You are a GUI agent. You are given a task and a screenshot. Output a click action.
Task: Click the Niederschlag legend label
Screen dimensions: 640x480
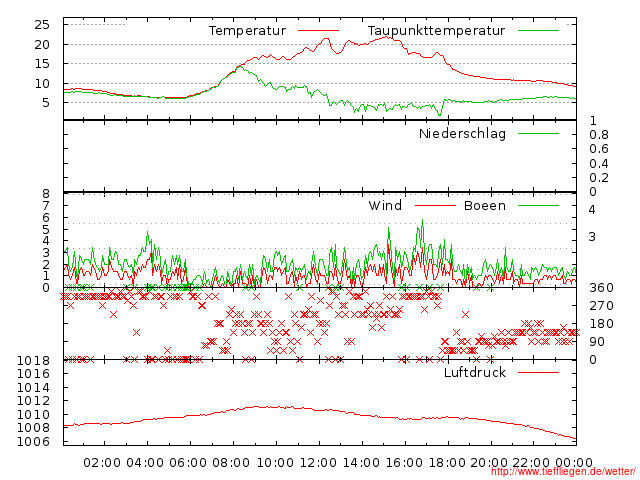point(462,134)
